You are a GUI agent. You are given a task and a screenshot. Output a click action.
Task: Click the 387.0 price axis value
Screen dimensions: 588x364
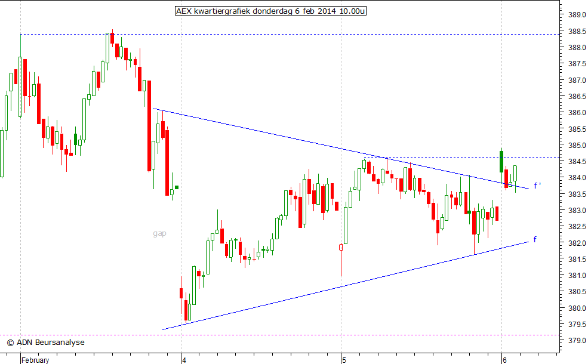[577, 80]
